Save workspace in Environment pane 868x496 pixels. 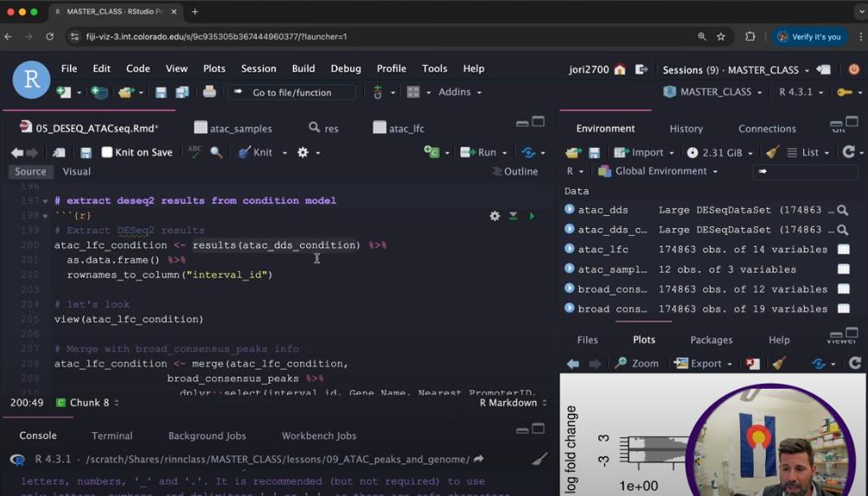pyautogui.click(x=594, y=152)
